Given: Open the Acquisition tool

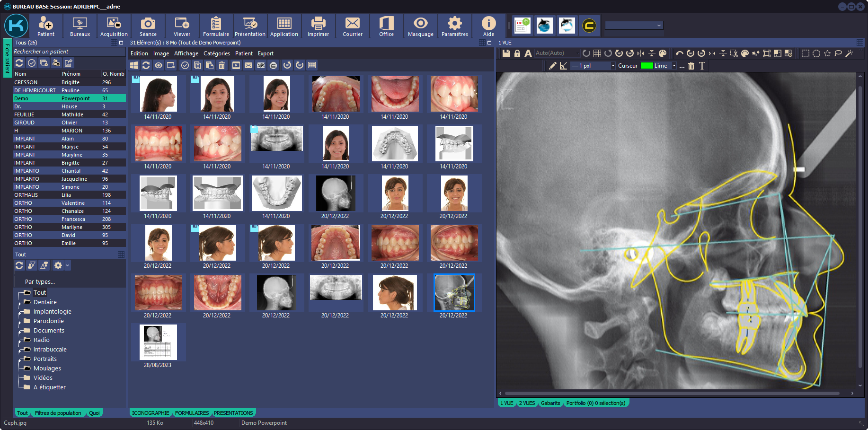Looking at the screenshot, I should 114,26.
